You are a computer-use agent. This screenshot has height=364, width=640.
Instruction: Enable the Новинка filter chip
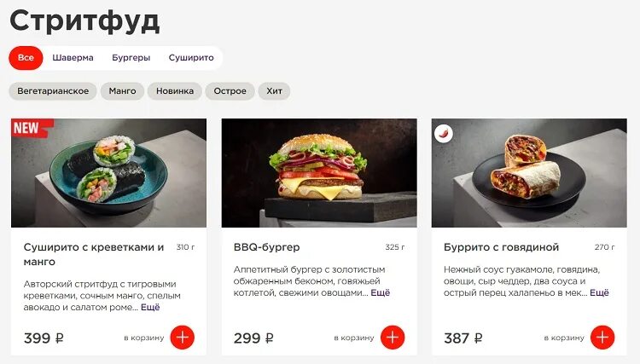(175, 91)
